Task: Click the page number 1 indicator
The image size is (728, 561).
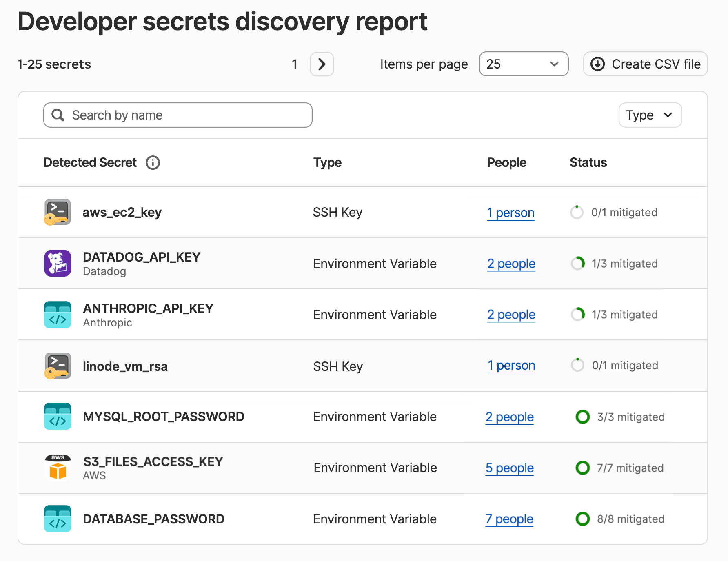Action: [294, 64]
